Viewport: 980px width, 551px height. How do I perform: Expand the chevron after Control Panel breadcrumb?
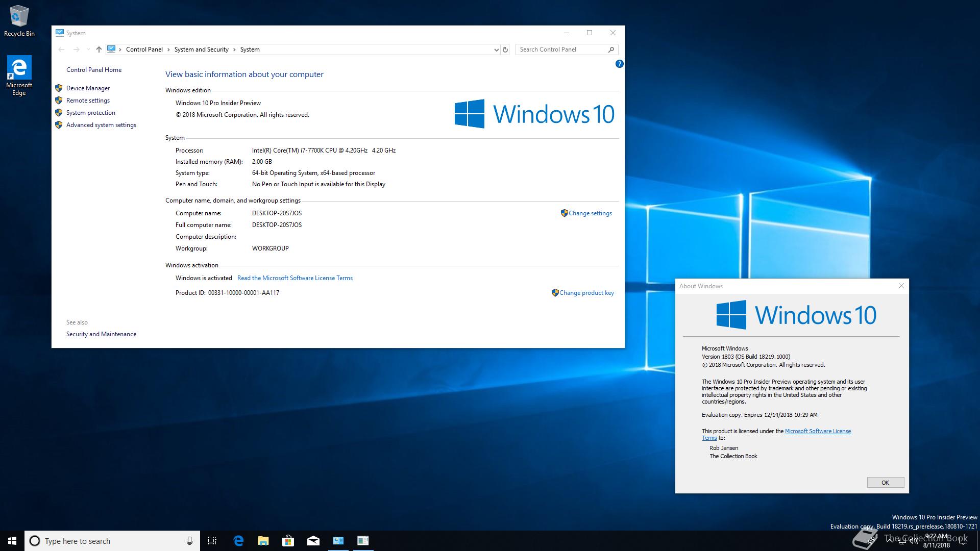(x=168, y=49)
